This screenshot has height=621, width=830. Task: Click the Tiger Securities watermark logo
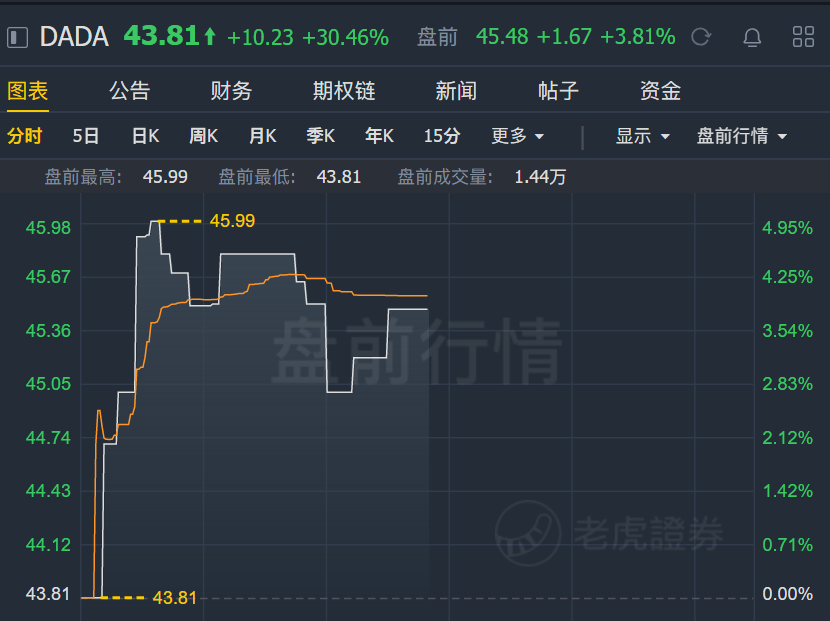pyautogui.click(x=529, y=532)
